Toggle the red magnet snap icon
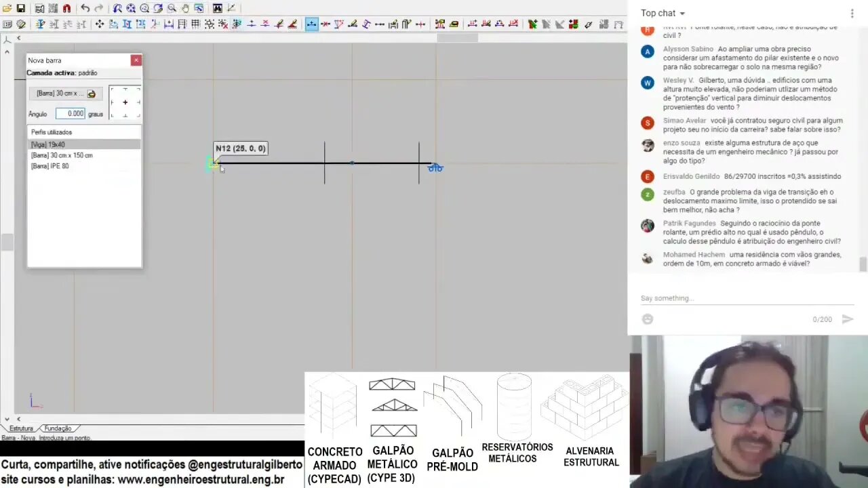Screen dimensions: 868x488 point(66,8)
